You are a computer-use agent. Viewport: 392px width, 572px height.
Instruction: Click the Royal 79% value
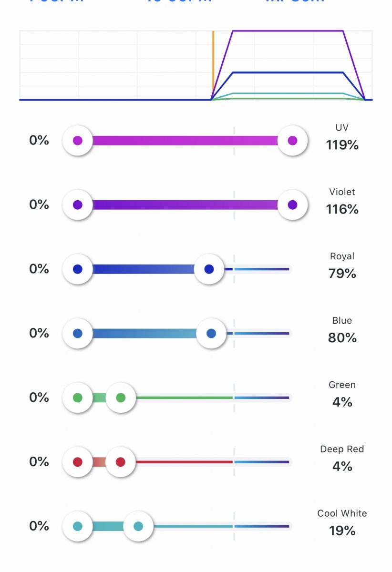[342, 274]
